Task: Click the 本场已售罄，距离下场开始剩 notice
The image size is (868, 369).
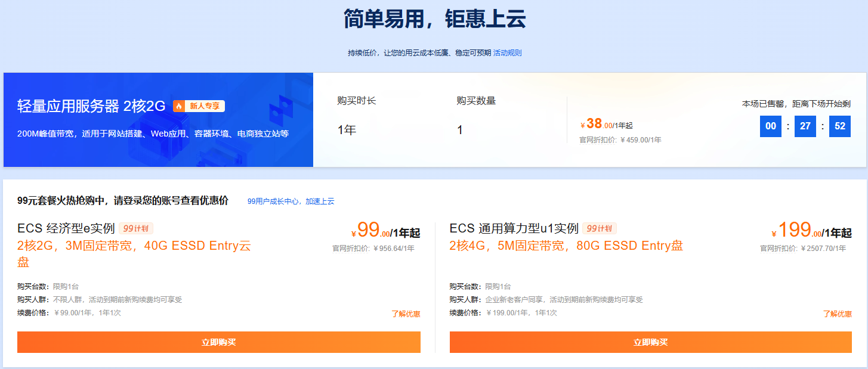Action: click(x=796, y=104)
